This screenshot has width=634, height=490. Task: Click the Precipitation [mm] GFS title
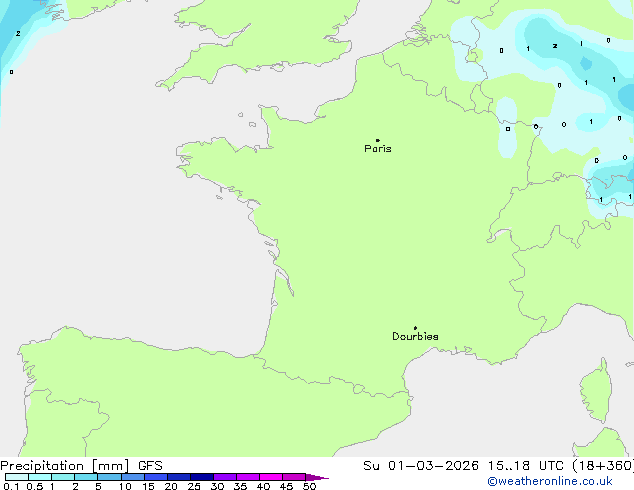tap(81, 466)
